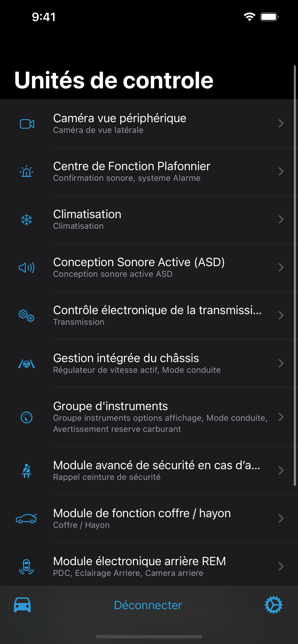Tap the open-trunk car icon for coffre / hayon

26,519
